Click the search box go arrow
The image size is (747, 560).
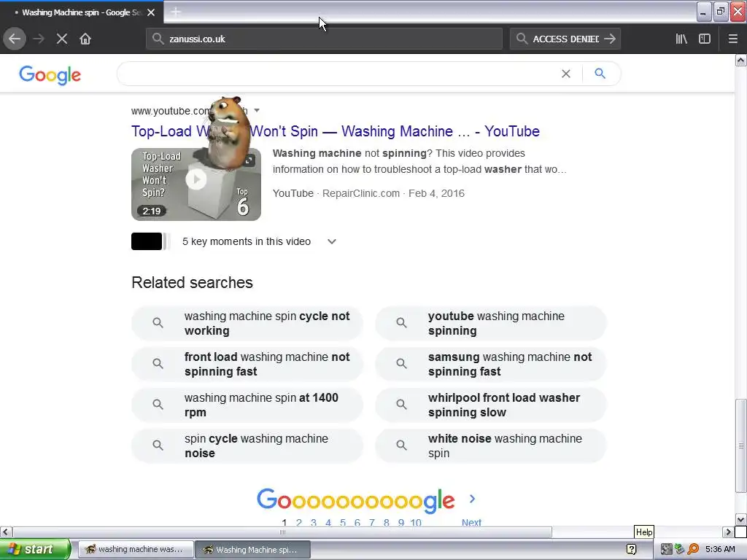[610, 39]
